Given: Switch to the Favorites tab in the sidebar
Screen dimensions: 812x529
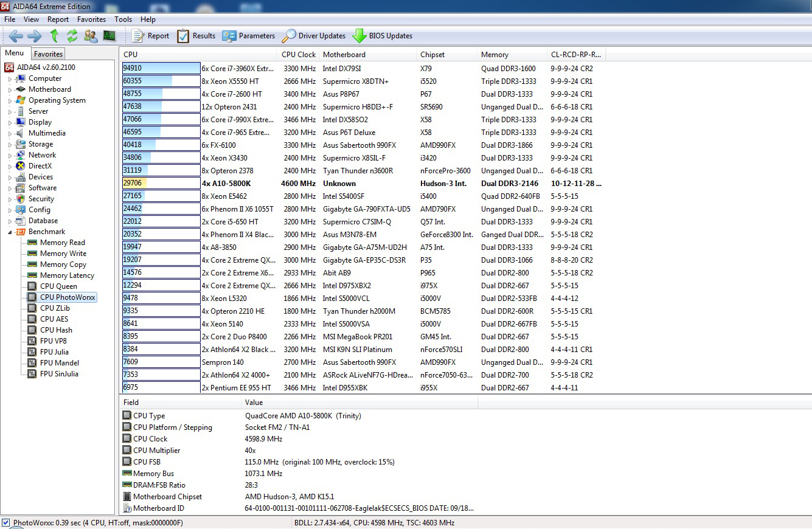Looking at the screenshot, I should tap(48, 54).
